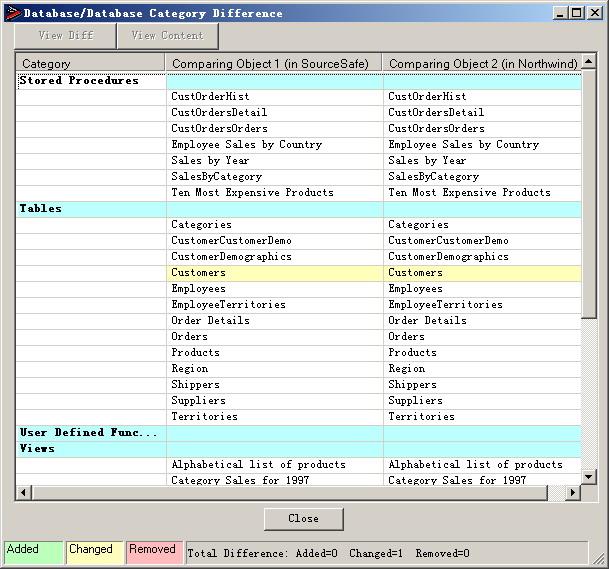Select Employee Sales by Country in SourceSafe column

tap(275, 144)
